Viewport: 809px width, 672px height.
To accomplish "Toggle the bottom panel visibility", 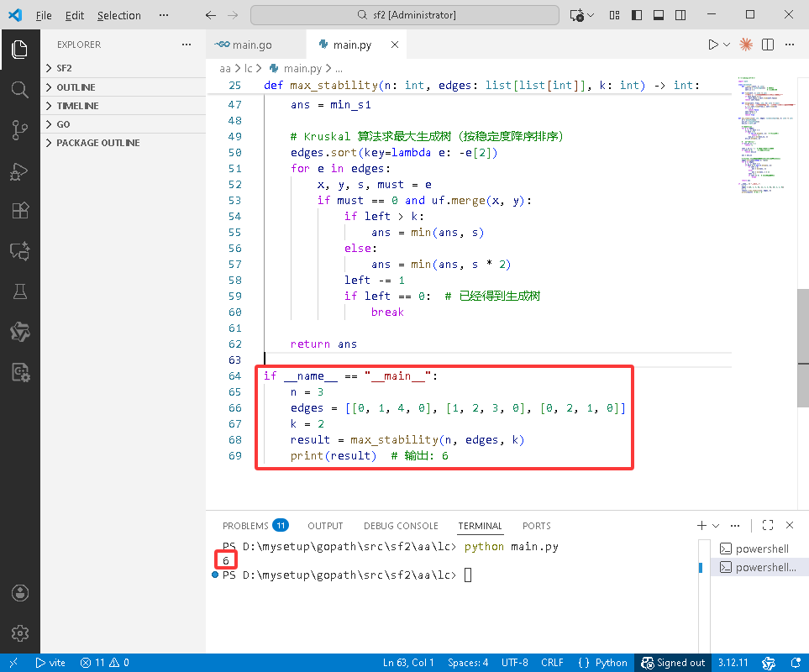I will tap(659, 15).
